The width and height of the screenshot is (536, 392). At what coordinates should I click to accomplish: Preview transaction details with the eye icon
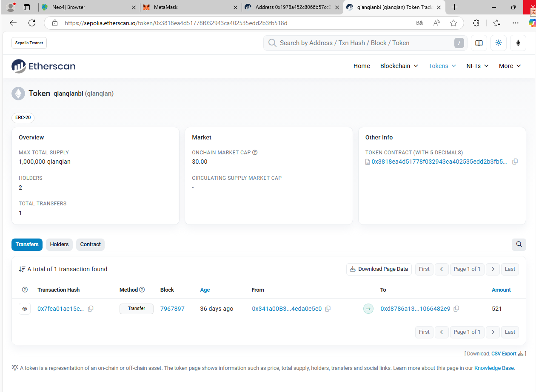coord(25,309)
